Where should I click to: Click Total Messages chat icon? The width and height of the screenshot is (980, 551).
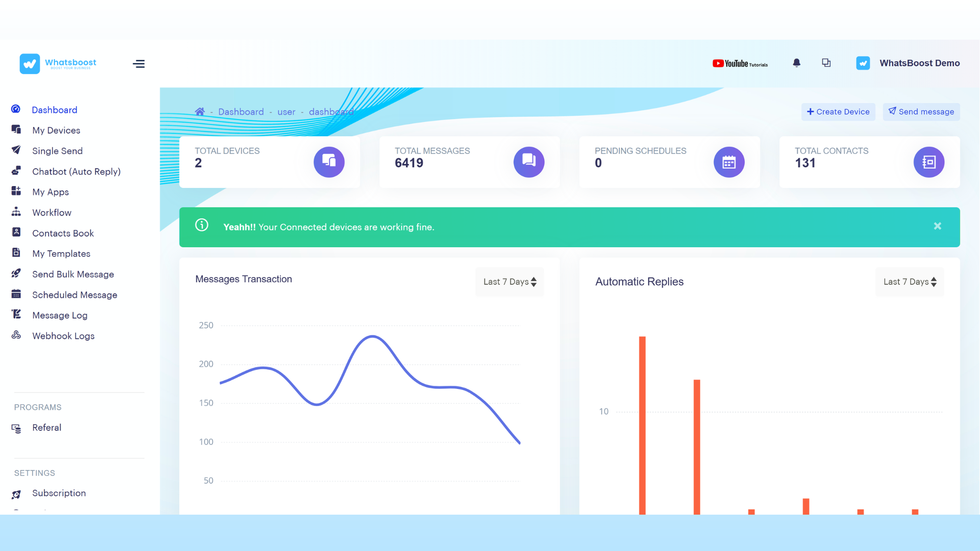click(x=529, y=162)
